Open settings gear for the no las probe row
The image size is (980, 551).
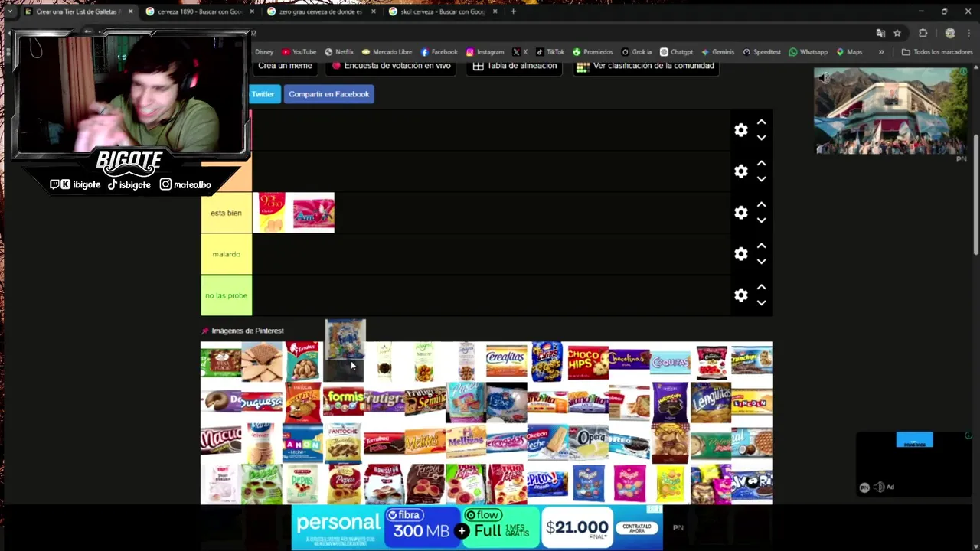click(740, 295)
